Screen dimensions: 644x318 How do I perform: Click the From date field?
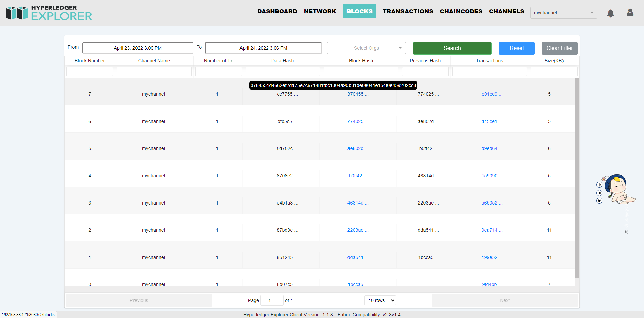[138, 48]
